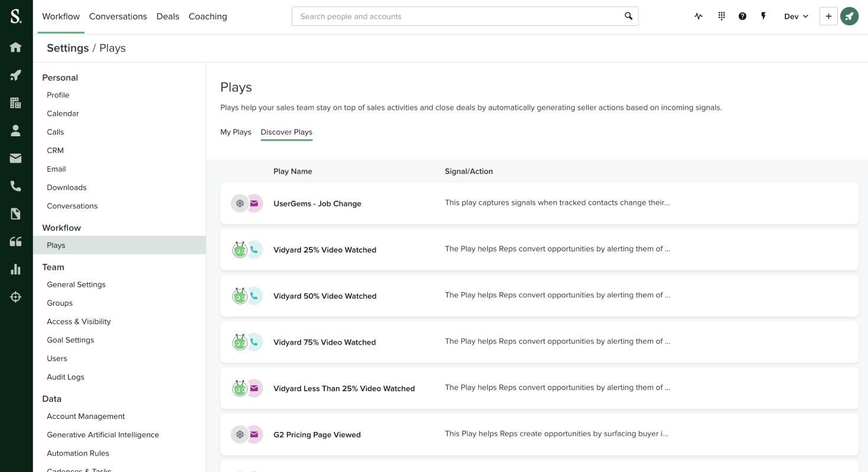This screenshot has width=868, height=472.
Task: Click the G2 surfacing buyer description text
Action: click(557, 434)
